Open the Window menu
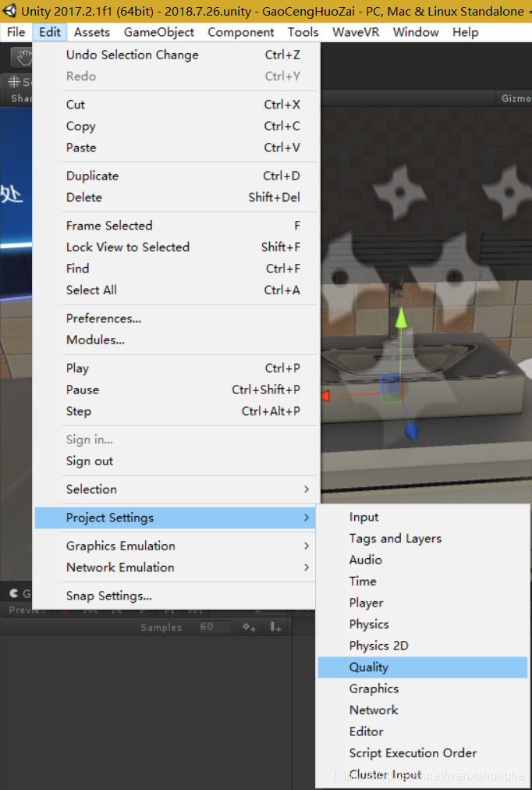The image size is (532, 790). [x=416, y=32]
